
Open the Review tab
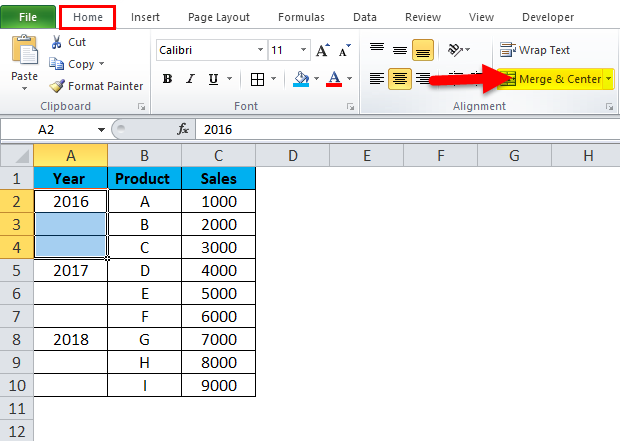click(x=423, y=17)
